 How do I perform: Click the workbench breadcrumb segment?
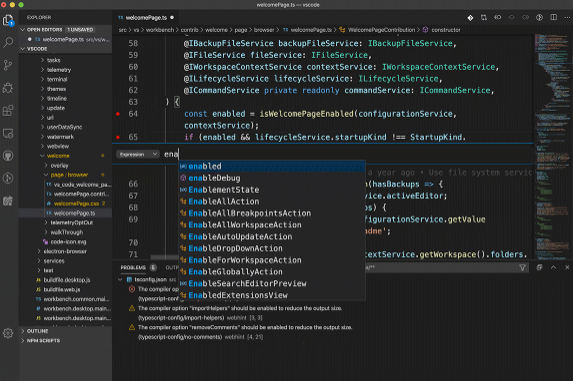tap(160, 30)
